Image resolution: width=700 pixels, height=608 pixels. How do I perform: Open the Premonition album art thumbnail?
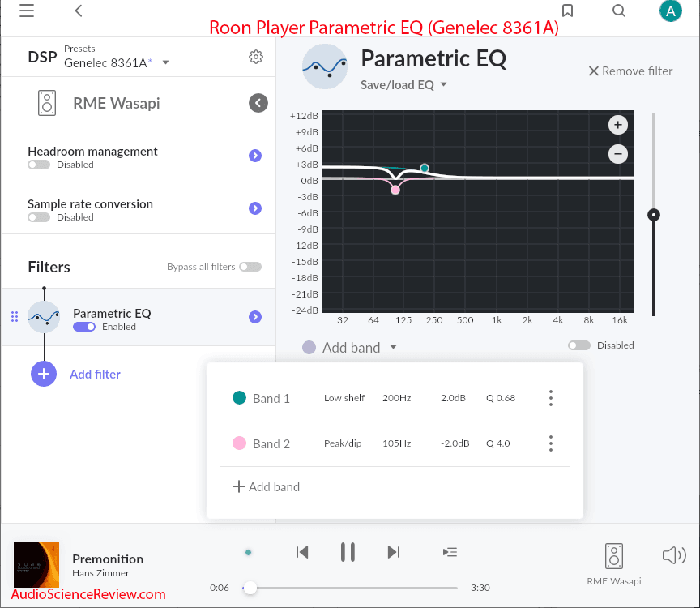point(36,565)
